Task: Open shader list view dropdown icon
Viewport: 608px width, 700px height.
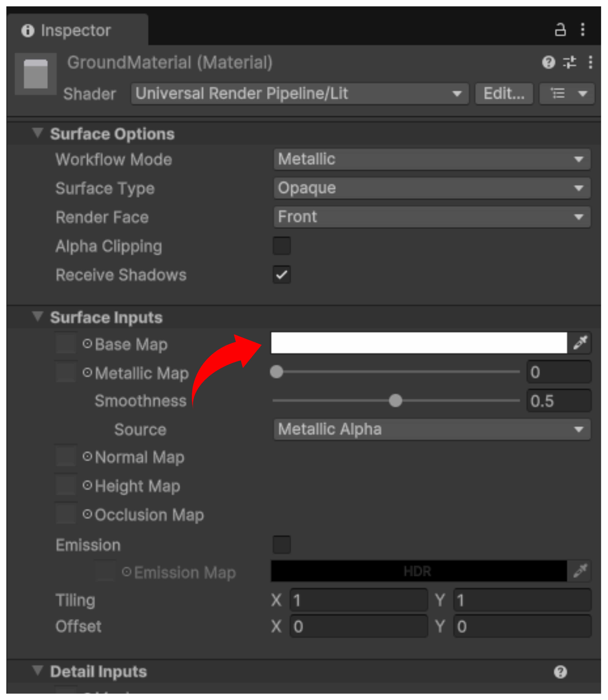Action: 567,93
